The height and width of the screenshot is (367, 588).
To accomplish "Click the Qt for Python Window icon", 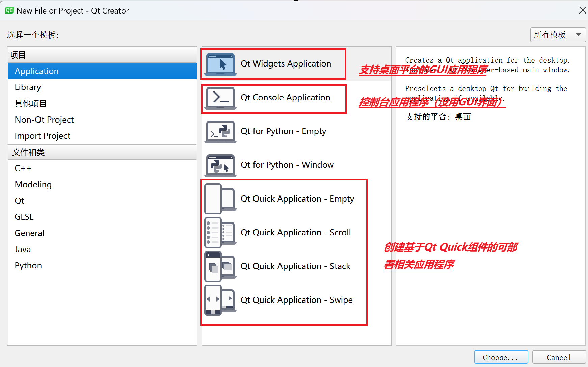I will point(220,165).
